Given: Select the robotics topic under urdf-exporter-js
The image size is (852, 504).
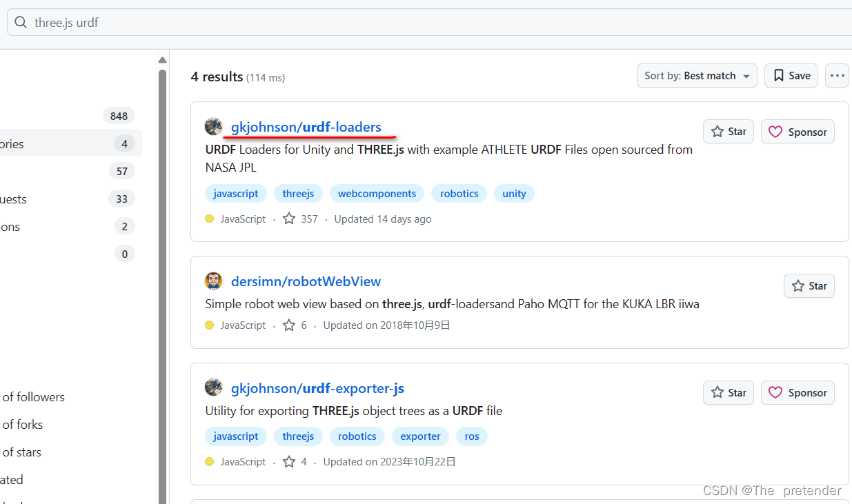Looking at the screenshot, I should [357, 436].
